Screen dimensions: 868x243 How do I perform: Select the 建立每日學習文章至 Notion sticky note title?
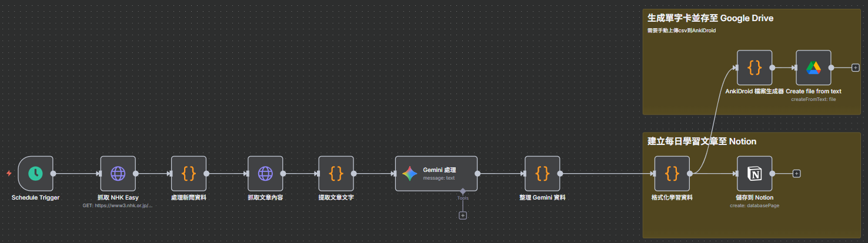[702, 141]
